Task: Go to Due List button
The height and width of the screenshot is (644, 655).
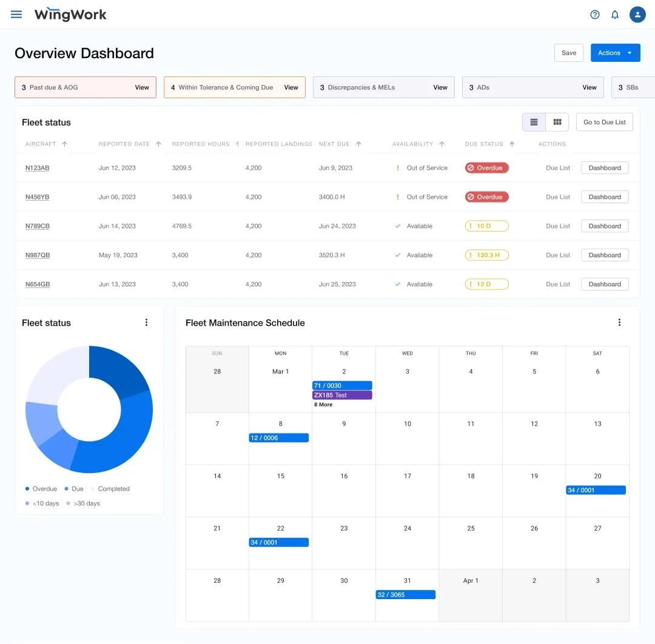Action: click(605, 122)
